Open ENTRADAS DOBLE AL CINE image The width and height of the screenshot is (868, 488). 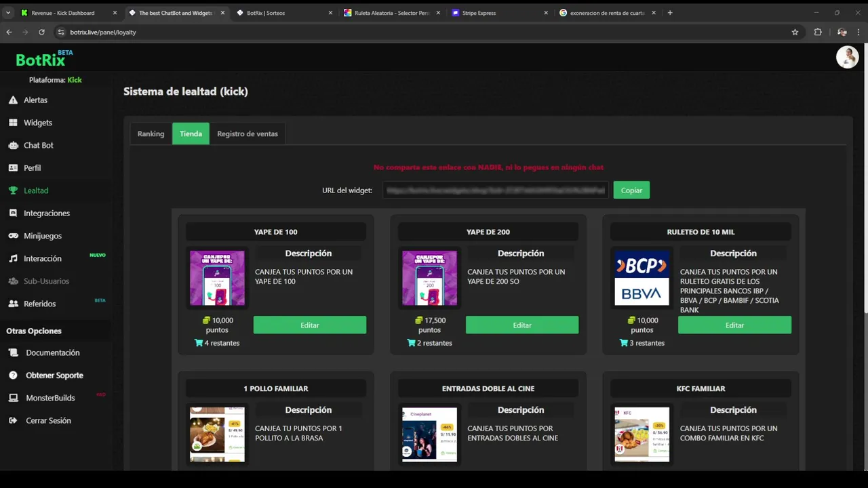tap(429, 434)
